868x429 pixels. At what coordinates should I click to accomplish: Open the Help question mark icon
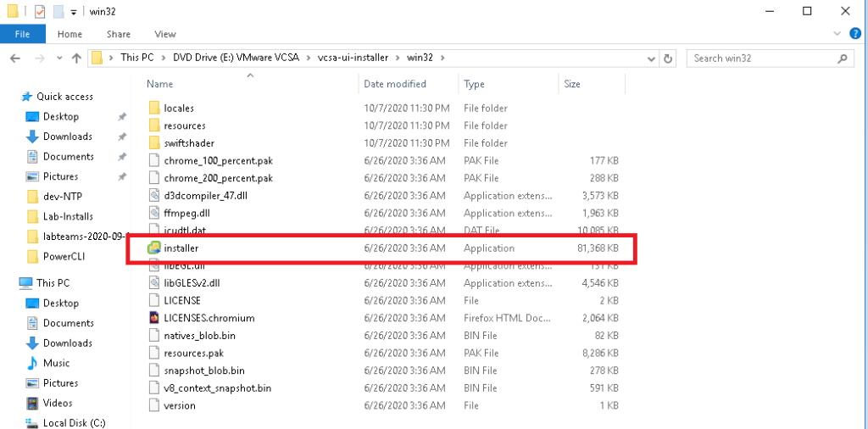pyautogui.click(x=856, y=34)
